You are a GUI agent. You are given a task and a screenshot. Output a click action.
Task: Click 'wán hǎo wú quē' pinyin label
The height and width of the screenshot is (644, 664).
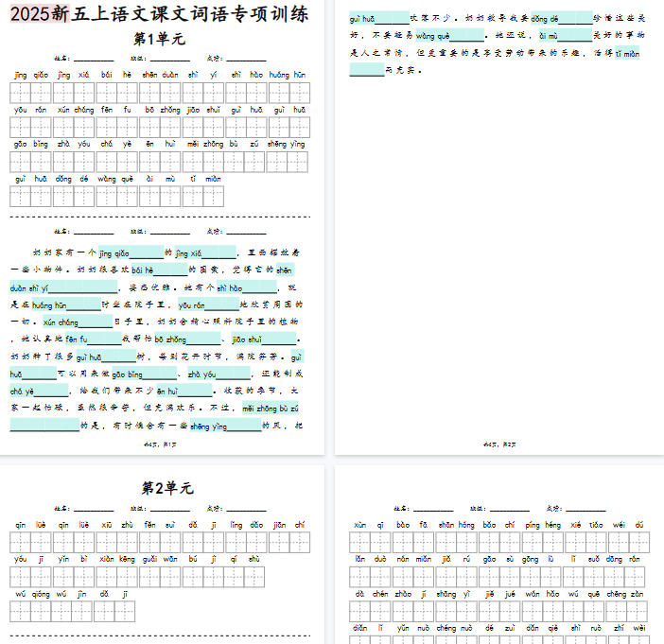click(x=563, y=594)
